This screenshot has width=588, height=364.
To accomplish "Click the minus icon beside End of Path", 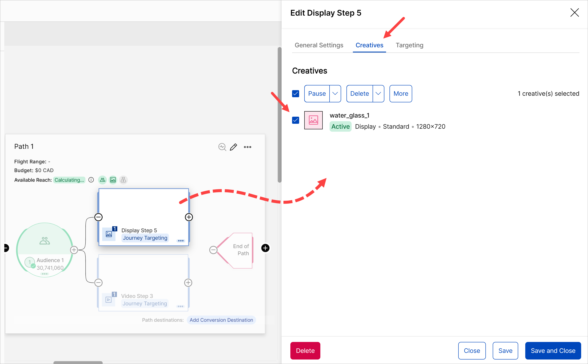I will click(x=213, y=250).
